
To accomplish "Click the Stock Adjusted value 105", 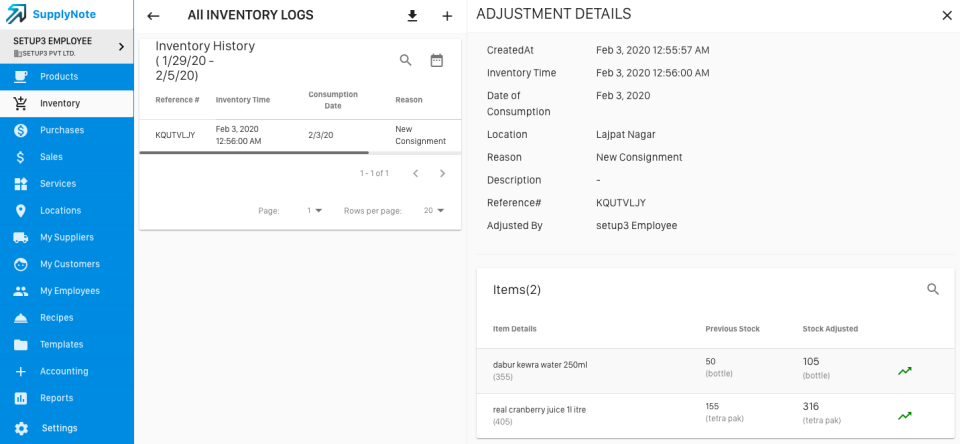I will click(x=811, y=362).
